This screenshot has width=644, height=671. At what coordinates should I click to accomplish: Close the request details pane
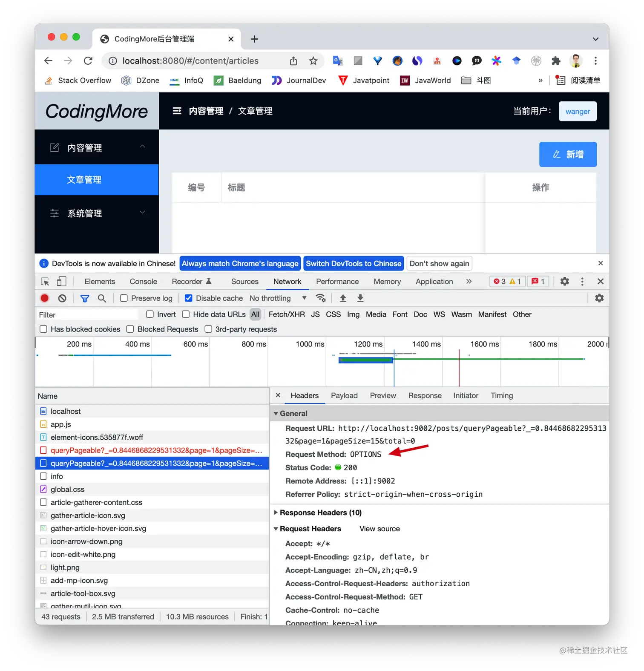[278, 395]
